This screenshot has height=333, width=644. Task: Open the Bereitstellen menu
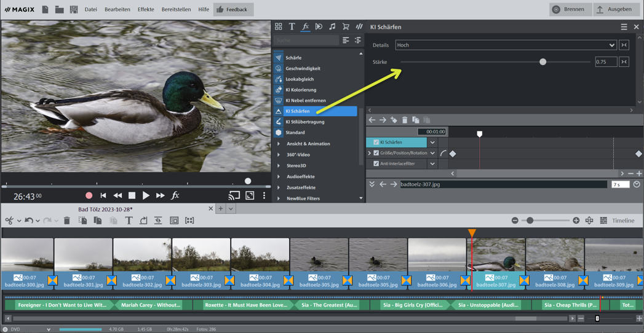176,9
